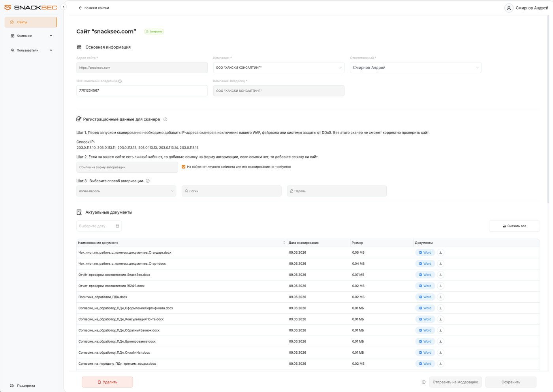Click the user name Смирнов Андрей at top right

(x=532, y=8)
